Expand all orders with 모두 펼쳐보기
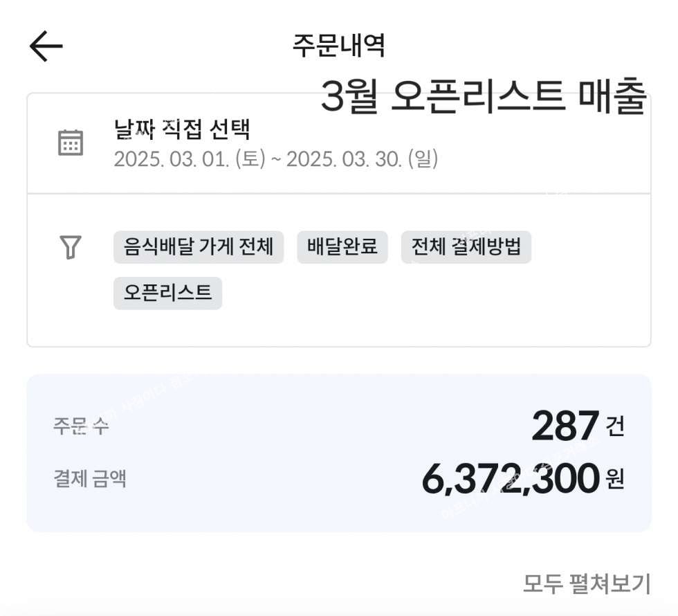Screen dimensions: 678x616 [587, 584]
